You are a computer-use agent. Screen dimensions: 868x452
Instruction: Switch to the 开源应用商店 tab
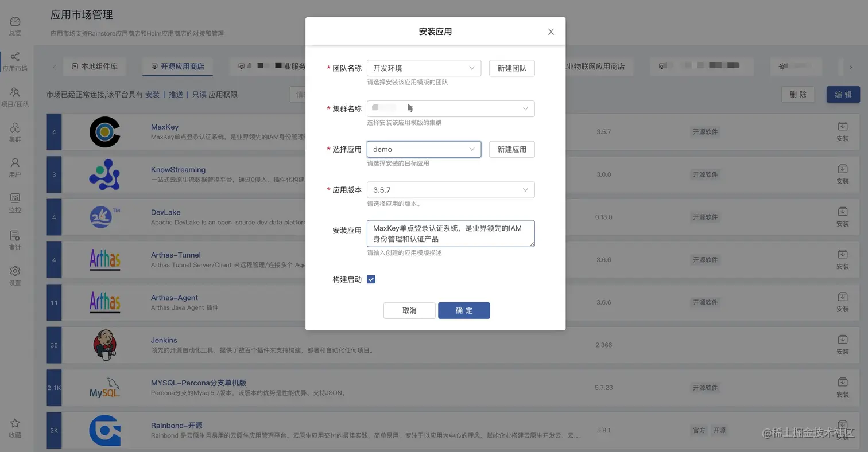[177, 67]
